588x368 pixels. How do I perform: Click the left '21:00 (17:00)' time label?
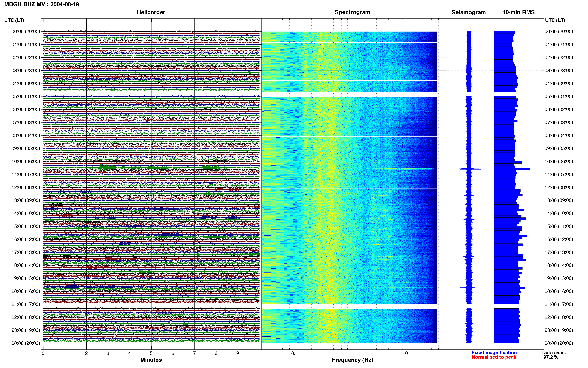(26, 304)
